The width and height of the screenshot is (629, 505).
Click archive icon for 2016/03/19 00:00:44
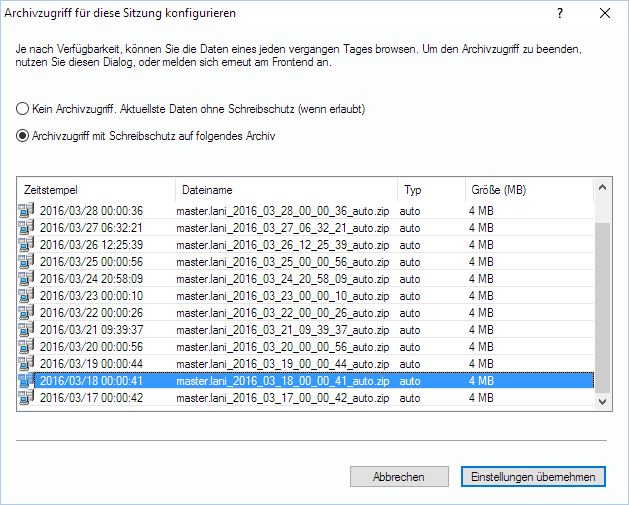click(x=26, y=363)
